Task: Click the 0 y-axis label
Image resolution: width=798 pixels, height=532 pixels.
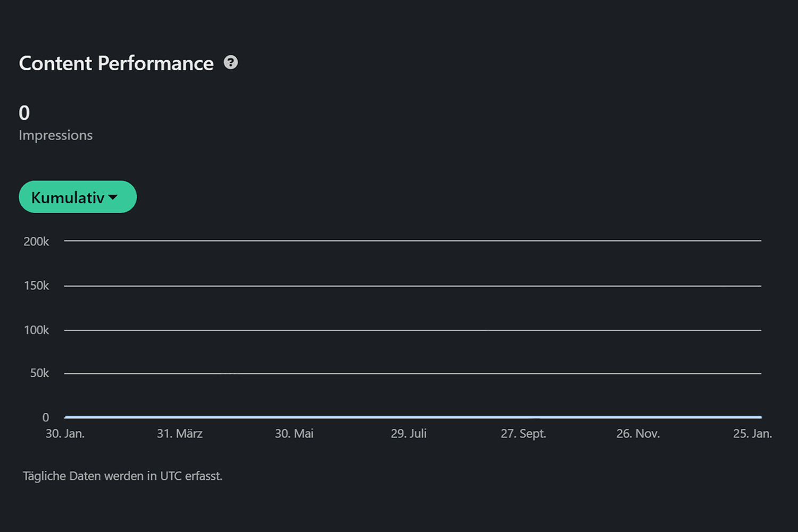Action: point(46,418)
